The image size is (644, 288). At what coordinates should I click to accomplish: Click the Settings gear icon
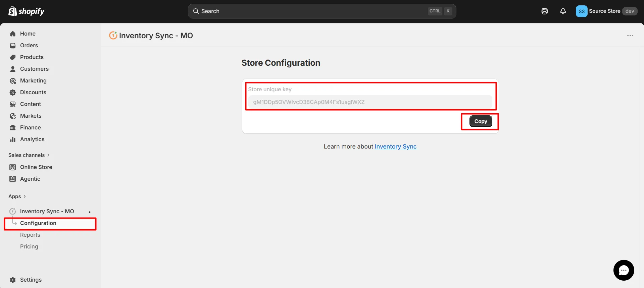13,280
